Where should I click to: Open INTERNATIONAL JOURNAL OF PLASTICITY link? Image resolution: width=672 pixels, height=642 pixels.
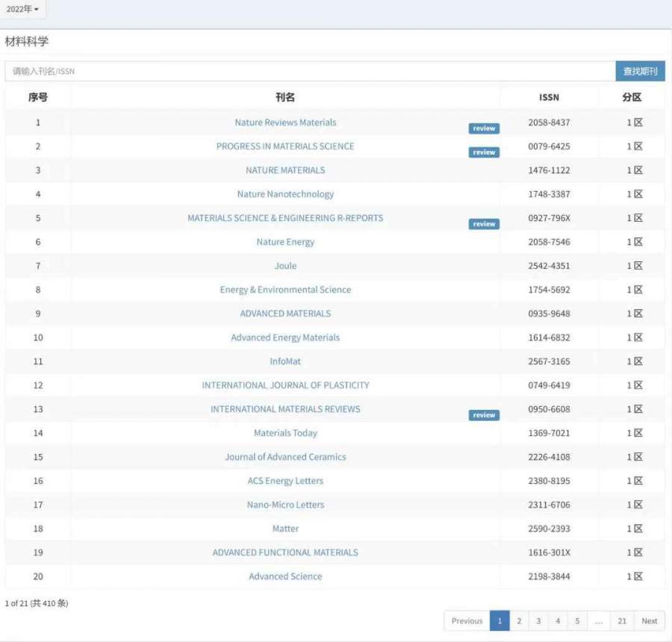[285, 385]
